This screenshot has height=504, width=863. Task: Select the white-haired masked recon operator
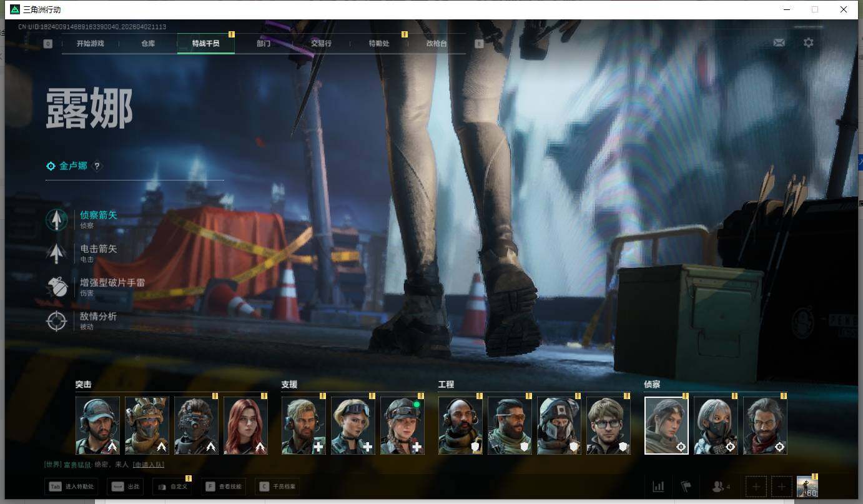pyautogui.click(x=716, y=425)
